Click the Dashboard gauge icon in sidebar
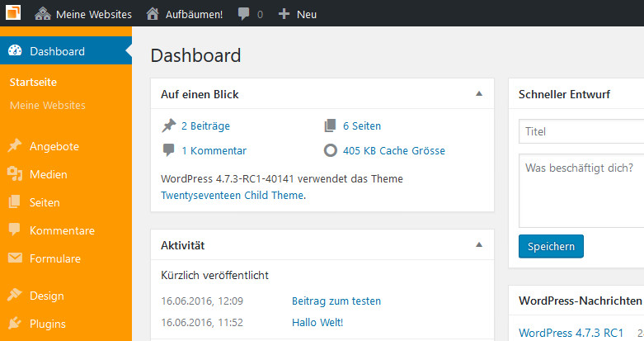The height and width of the screenshot is (341, 644). (x=15, y=50)
